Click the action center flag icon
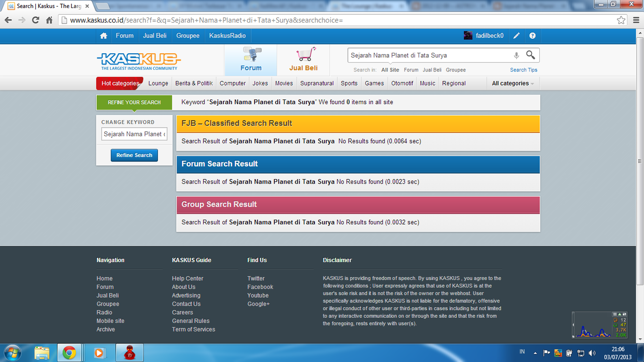This screenshot has width=644, height=362. [x=547, y=353]
